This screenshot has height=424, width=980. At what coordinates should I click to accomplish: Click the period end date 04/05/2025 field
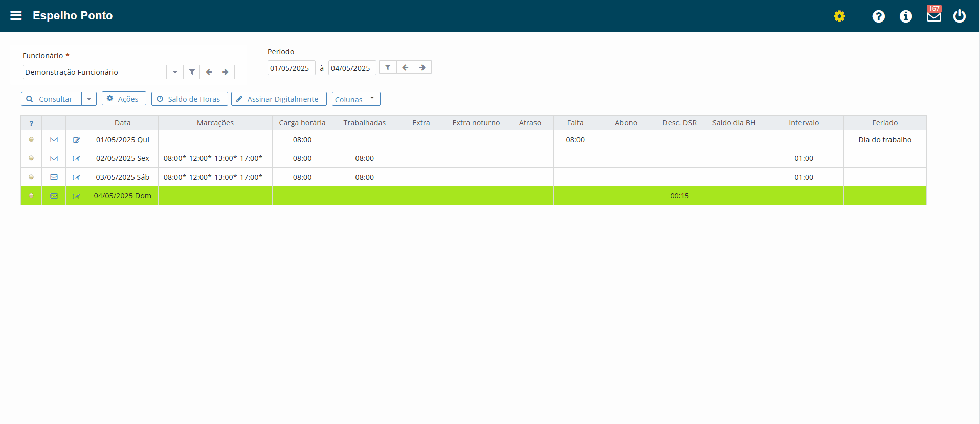[352, 68]
